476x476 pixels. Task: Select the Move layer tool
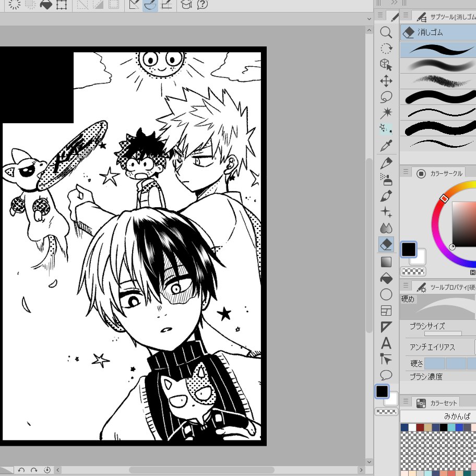386,81
